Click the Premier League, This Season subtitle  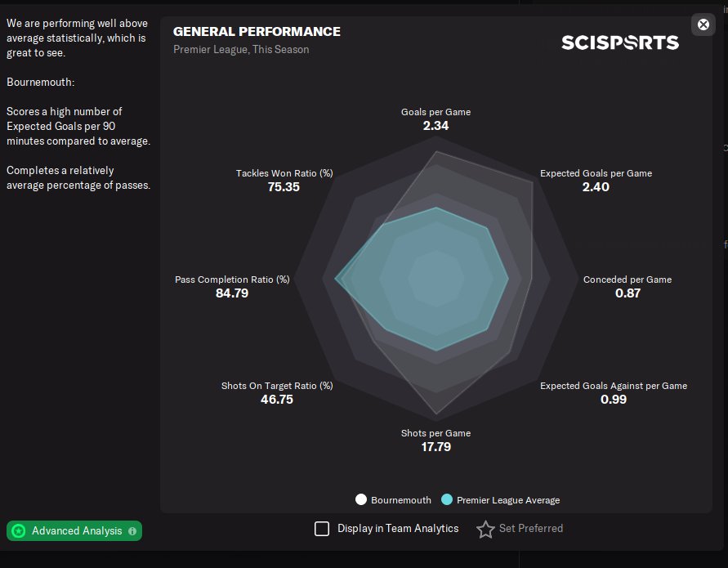241,50
